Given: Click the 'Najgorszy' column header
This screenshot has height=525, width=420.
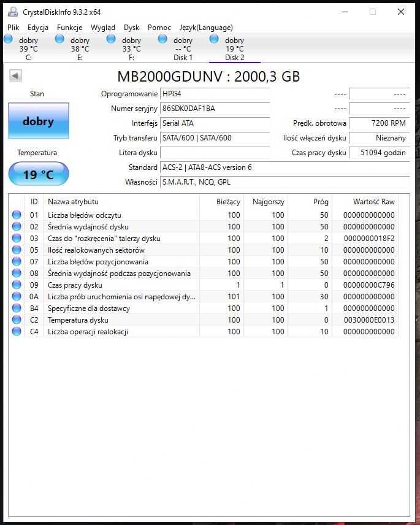Looking at the screenshot, I should click(265, 202).
